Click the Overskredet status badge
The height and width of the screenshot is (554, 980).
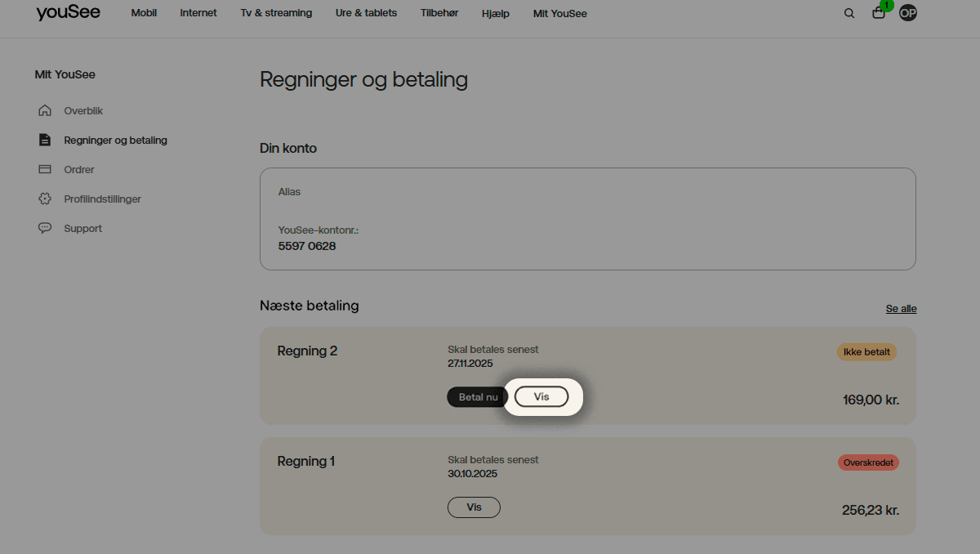tap(868, 462)
